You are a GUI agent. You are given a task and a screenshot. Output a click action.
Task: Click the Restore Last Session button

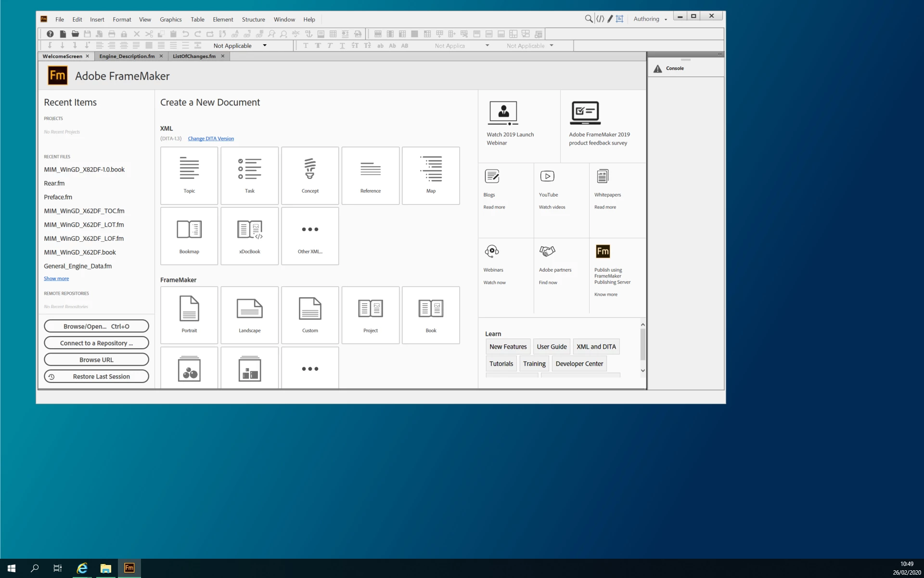(96, 376)
